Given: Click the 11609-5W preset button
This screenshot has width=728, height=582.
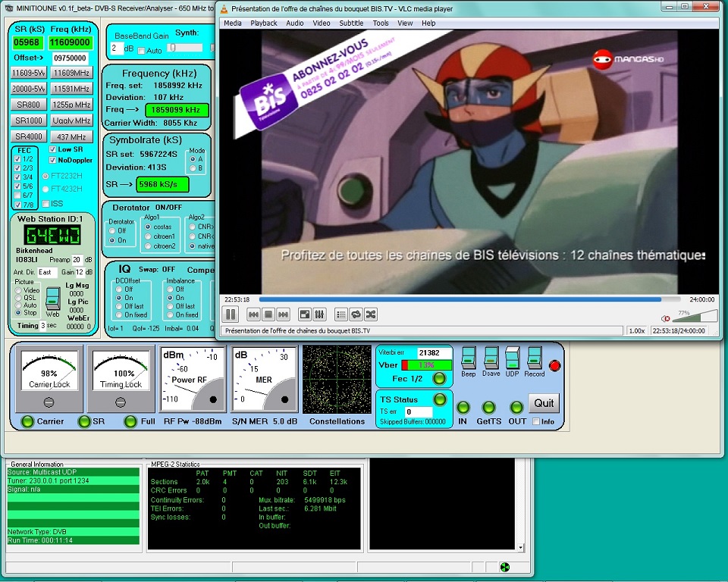Looking at the screenshot, I should (x=28, y=73).
